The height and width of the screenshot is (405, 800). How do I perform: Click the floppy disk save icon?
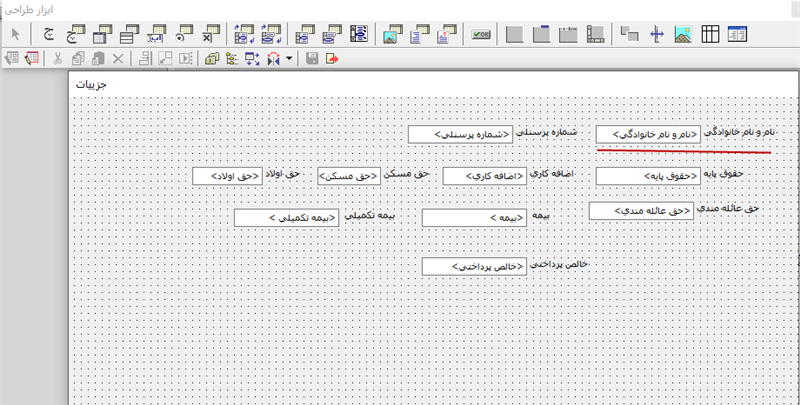312,59
